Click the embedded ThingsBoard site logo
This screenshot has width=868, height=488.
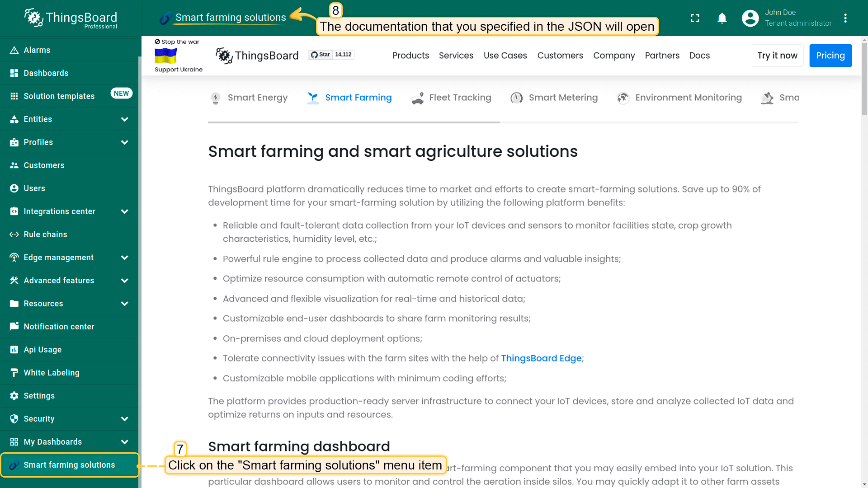257,56
